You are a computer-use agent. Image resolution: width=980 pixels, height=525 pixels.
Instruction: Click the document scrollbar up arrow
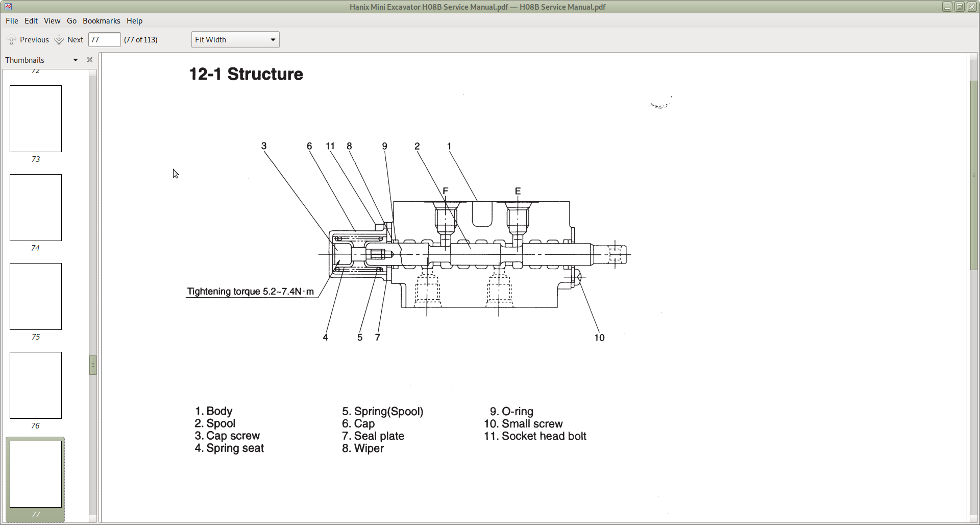973,56
